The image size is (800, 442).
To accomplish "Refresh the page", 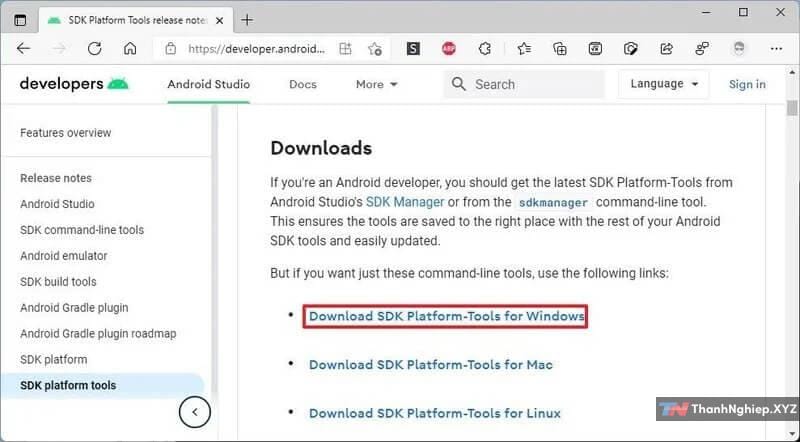I will [x=94, y=48].
